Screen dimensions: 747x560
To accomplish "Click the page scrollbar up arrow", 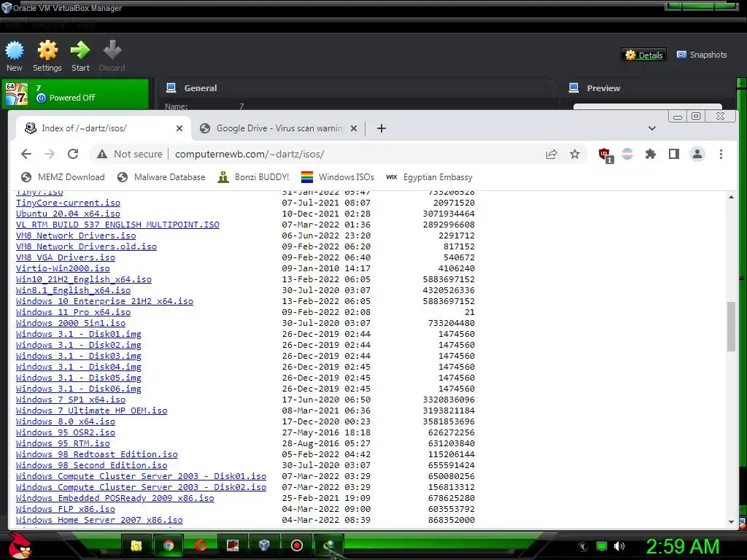I will (x=731, y=197).
